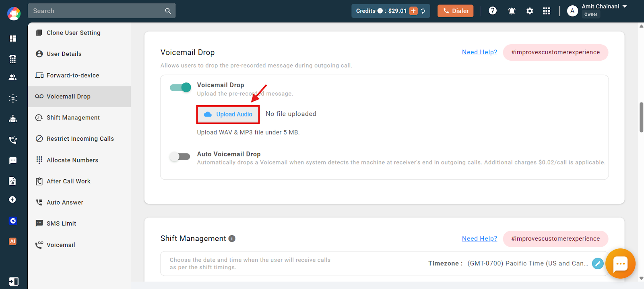Click the page vertical scrollbar thumb
This screenshot has width=644, height=289.
coord(641,117)
